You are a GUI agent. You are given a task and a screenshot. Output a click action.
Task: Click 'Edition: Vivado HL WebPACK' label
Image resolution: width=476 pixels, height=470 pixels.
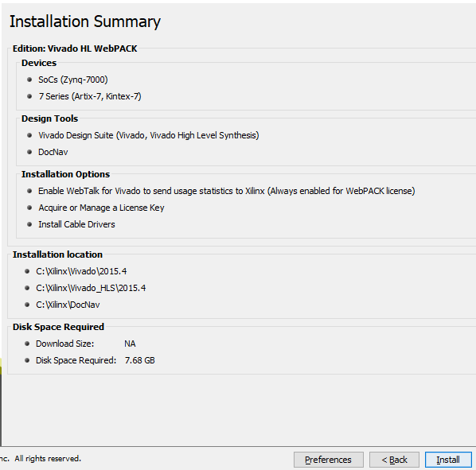point(75,49)
